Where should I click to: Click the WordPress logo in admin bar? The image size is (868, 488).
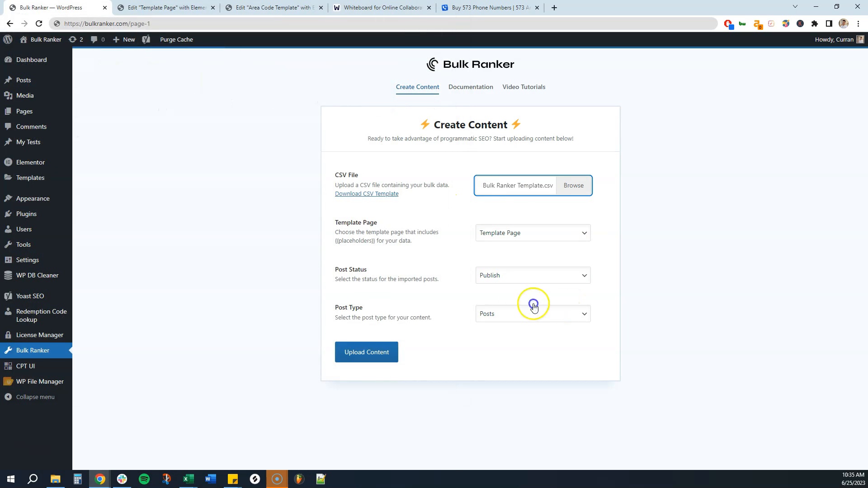click(x=8, y=39)
